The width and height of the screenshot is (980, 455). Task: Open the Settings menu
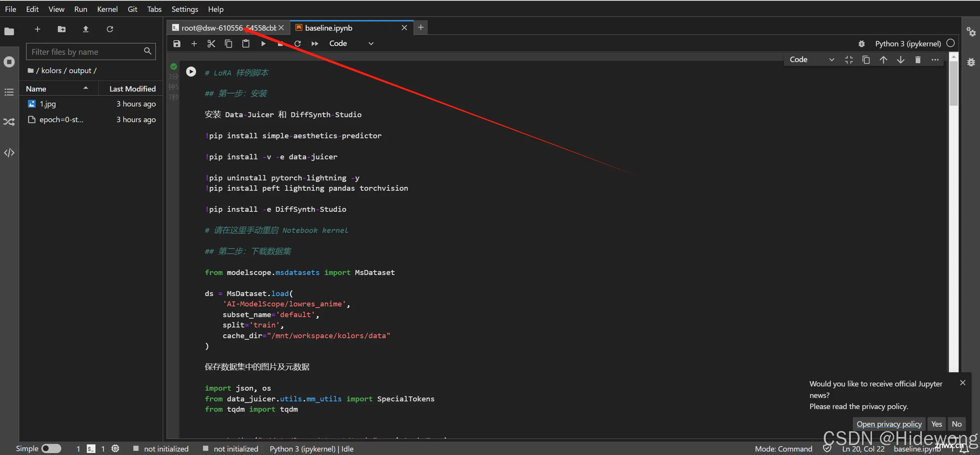tap(185, 9)
